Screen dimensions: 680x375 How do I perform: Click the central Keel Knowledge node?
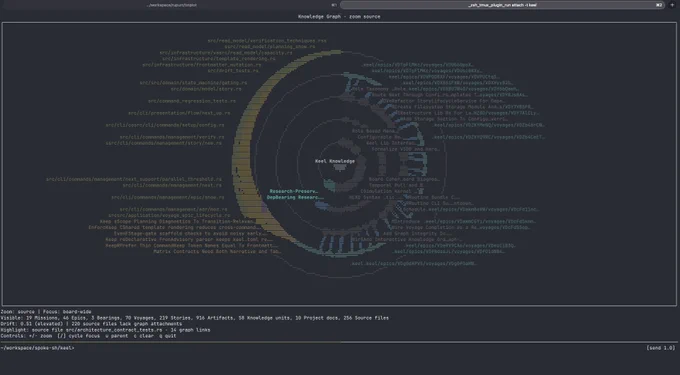335,161
